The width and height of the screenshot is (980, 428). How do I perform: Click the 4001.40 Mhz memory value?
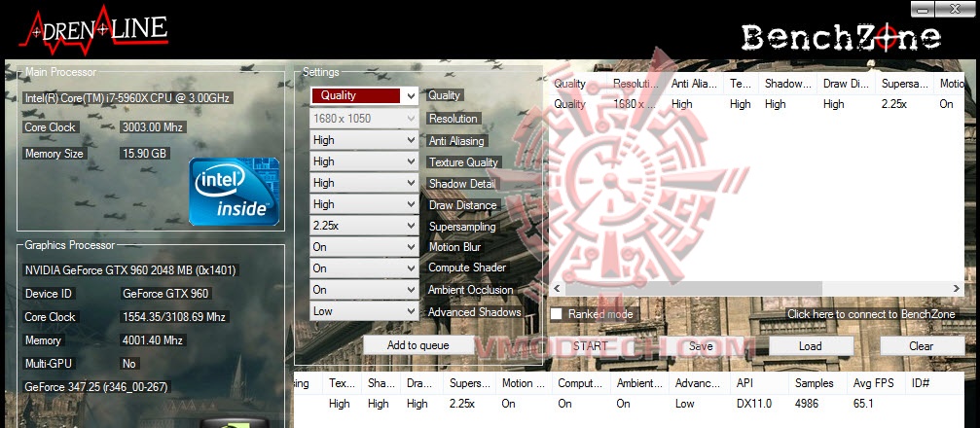pos(153,340)
